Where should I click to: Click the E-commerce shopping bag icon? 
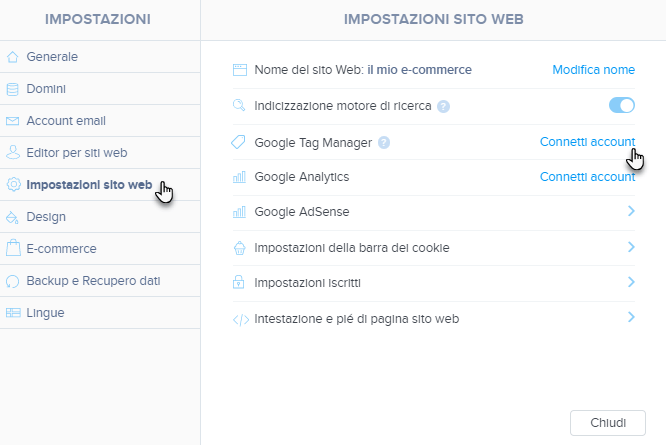point(13,248)
